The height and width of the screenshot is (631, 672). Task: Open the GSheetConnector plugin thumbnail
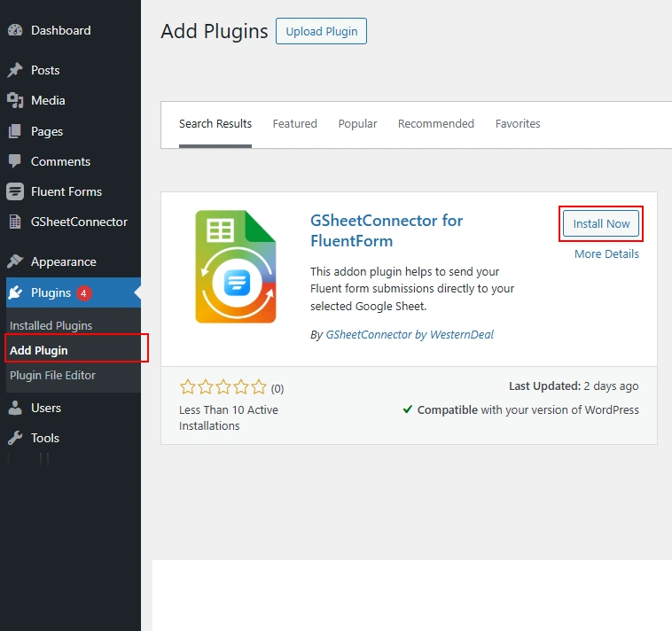[235, 267]
